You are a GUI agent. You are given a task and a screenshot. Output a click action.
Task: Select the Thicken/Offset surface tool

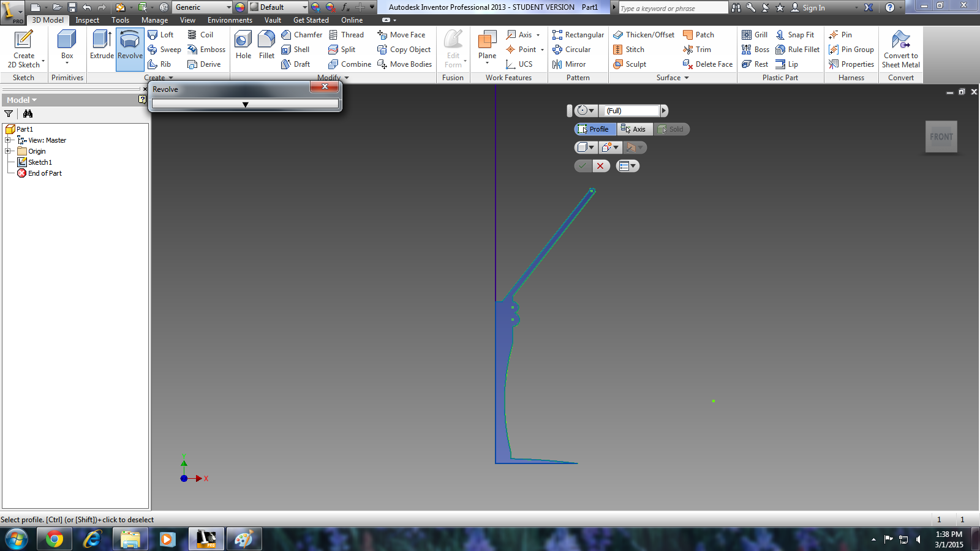[x=644, y=35]
